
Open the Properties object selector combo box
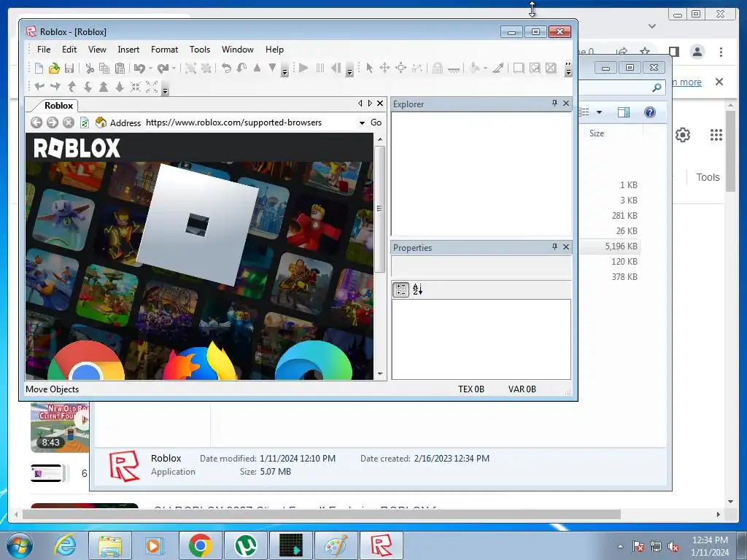coord(481,266)
